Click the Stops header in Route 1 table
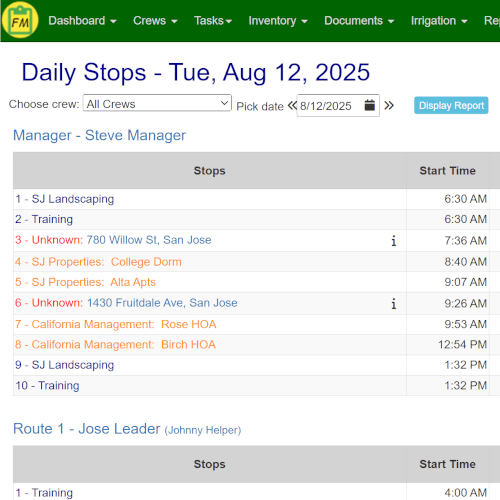This screenshot has width=500, height=500. point(210,464)
